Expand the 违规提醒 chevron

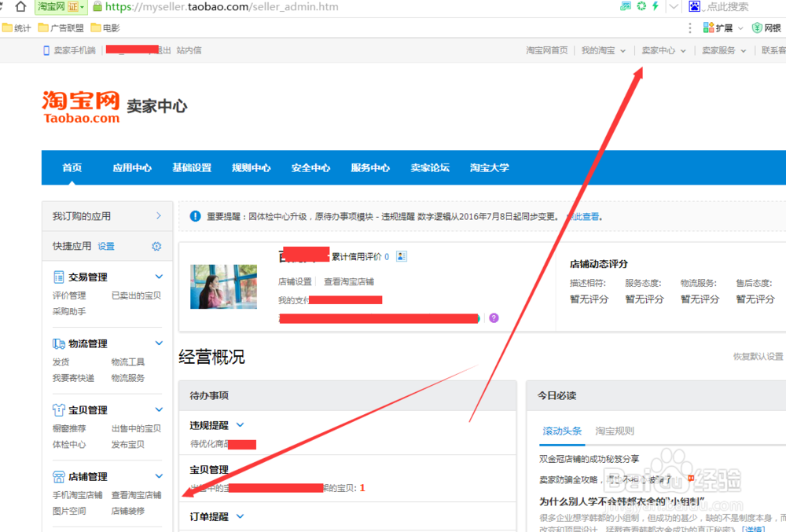click(240, 425)
